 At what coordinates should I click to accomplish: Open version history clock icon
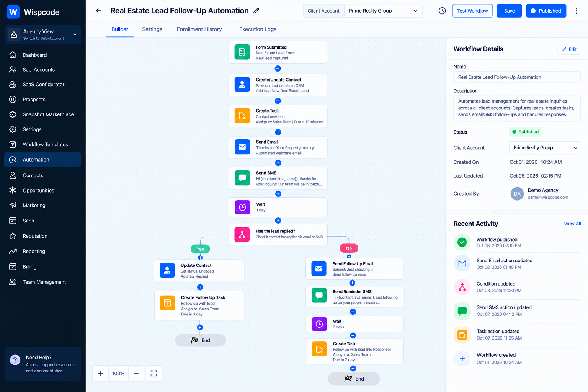[x=442, y=11]
